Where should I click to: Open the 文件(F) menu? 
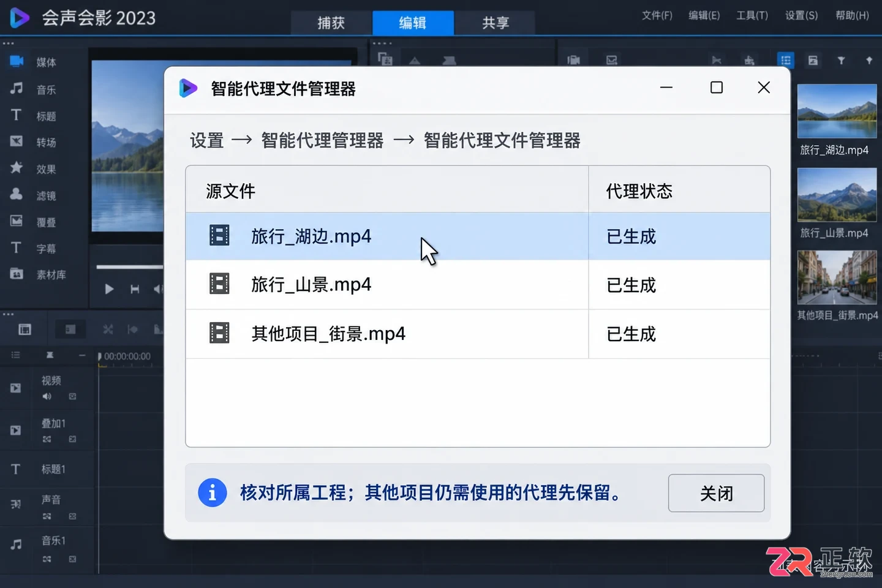[657, 15]
